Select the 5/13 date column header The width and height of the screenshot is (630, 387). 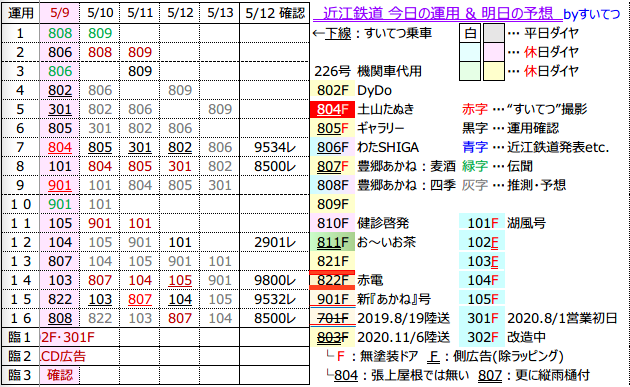[220, 13]
